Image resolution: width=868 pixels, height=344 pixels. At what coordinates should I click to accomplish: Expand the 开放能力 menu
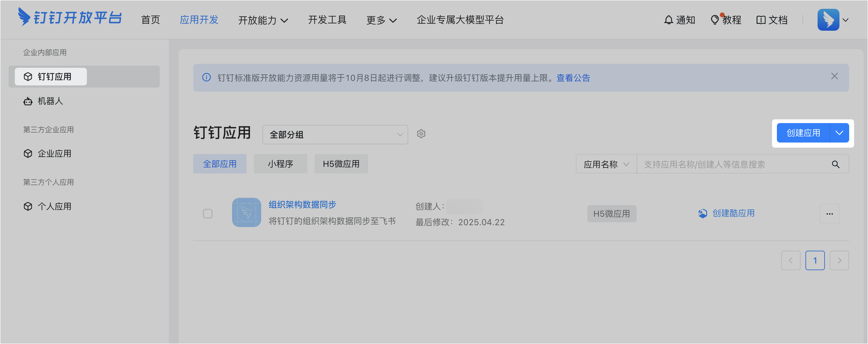(x=263, y=20)
